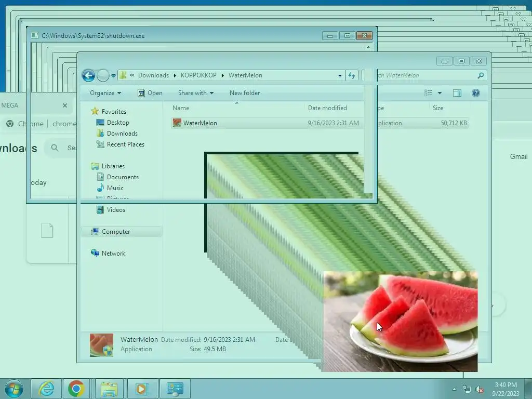The width and height of the screenshot is (532, 399).
Task: Expand the address bar history dropdown
Action: (x=340, y=76)
